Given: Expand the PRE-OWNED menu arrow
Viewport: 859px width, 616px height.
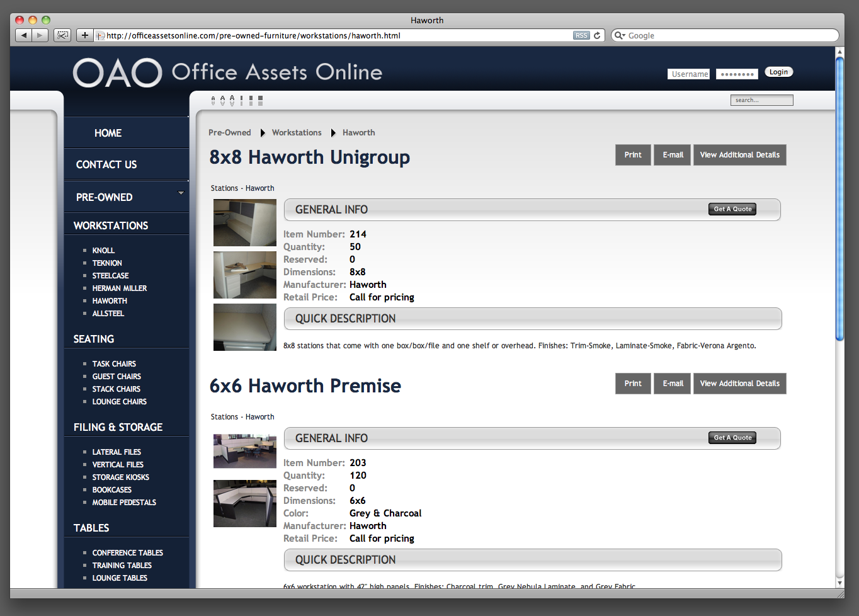Looking at the screenshot, I should tap(181, 193).
